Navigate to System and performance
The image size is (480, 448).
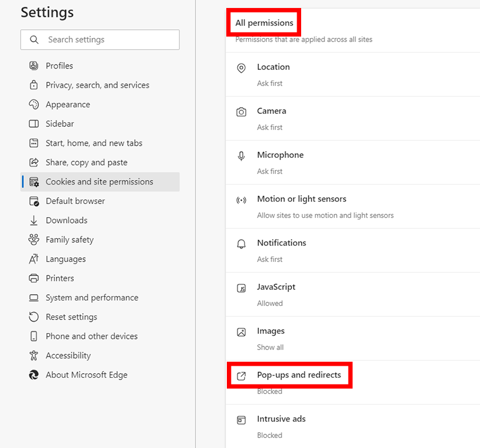[91, 298]
